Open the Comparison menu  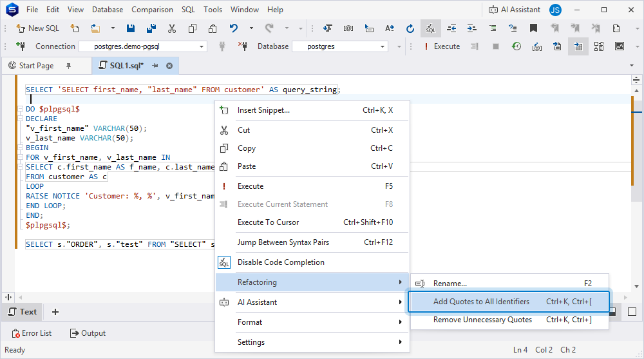[152, 10]
